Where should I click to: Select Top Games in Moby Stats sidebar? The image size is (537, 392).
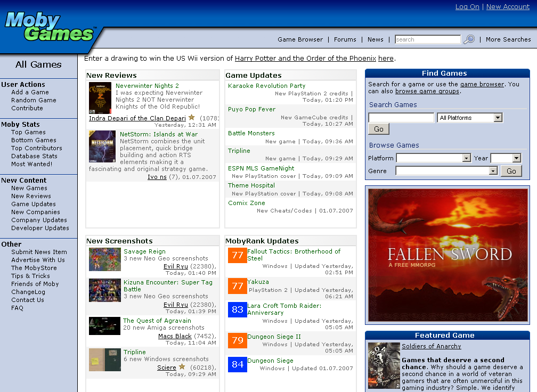pos(28,132)
